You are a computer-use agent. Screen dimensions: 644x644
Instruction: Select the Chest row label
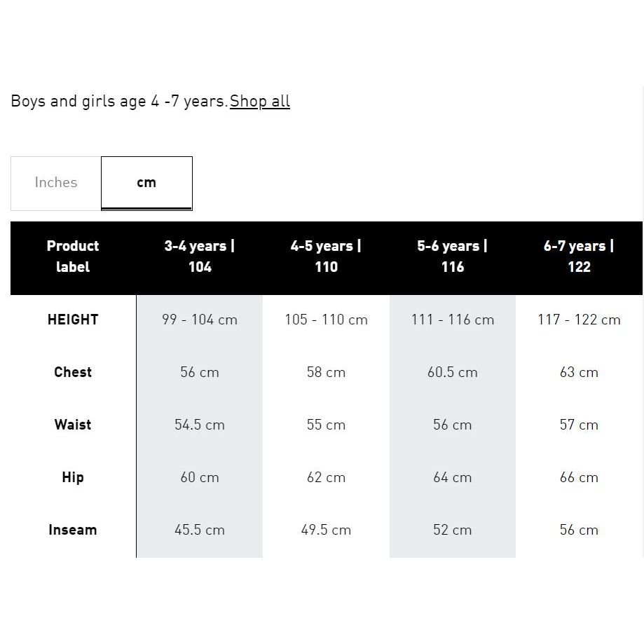73,372
